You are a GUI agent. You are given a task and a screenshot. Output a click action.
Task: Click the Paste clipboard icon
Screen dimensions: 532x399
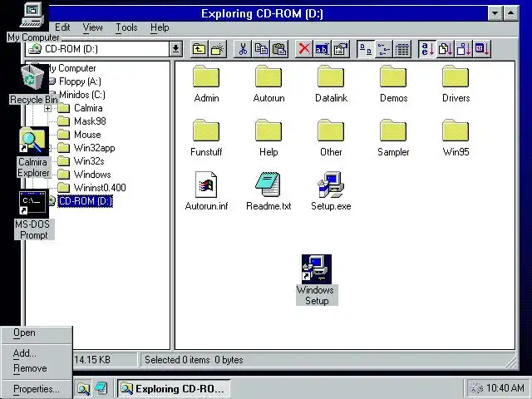pyautogui.click(x=279, y=50)
